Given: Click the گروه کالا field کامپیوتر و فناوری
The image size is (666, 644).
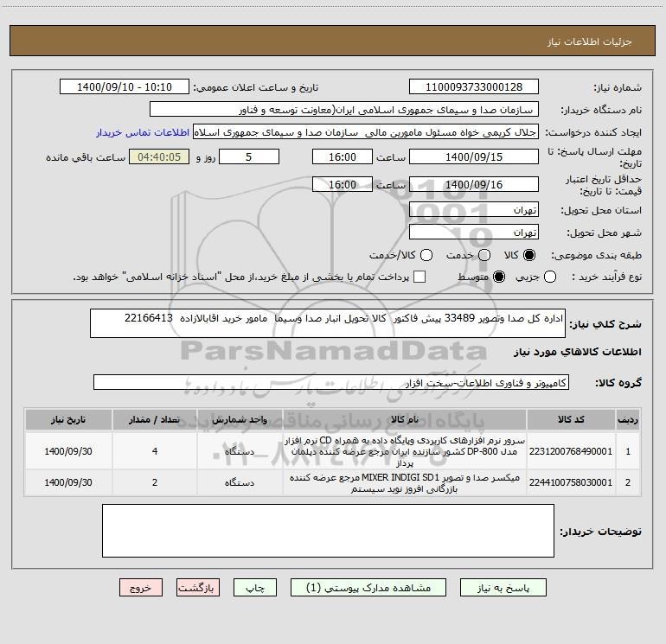Looking at the screenshot, I should click(x=331, y=382).
